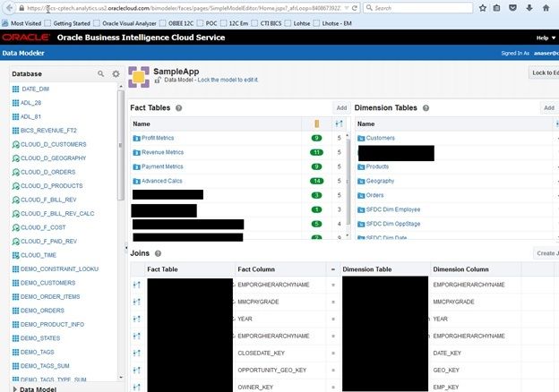Click GEO_KEY dimension column cell
This screenshot has height=392, width=559.
446,371
